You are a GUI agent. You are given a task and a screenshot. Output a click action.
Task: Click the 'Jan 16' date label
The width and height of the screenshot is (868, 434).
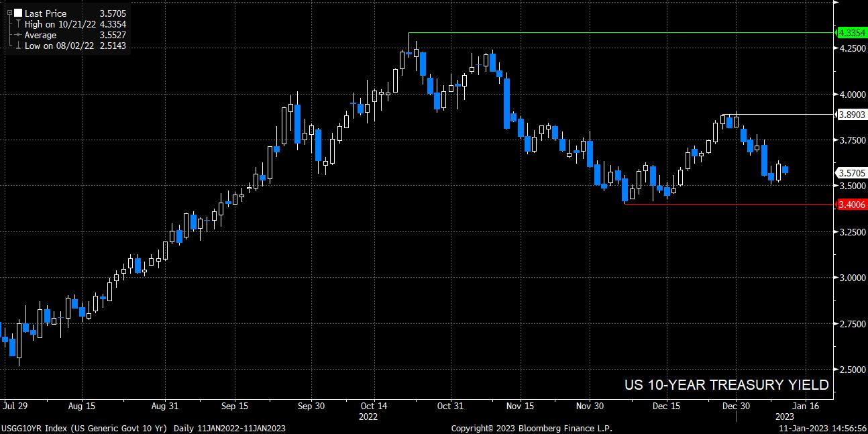pyautogui.click(x=805, y=406)
